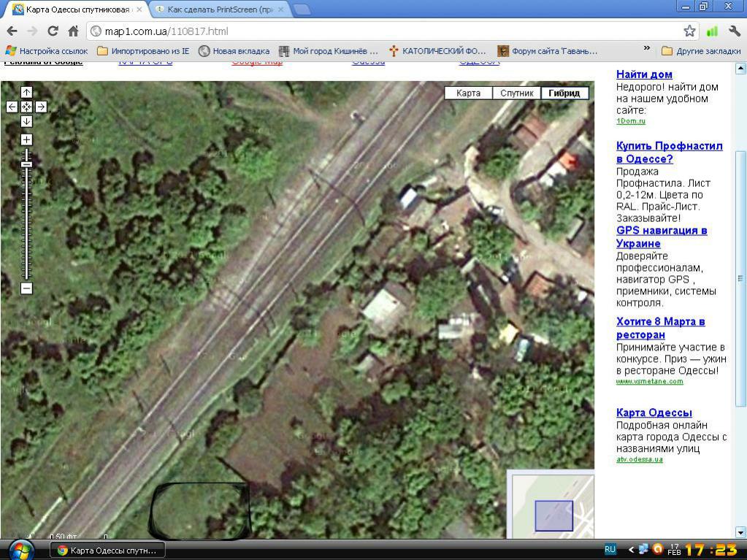This screenshot has height=560, width=747.
Task: Open the Google Map header link
Action: (x=257, y=62)
